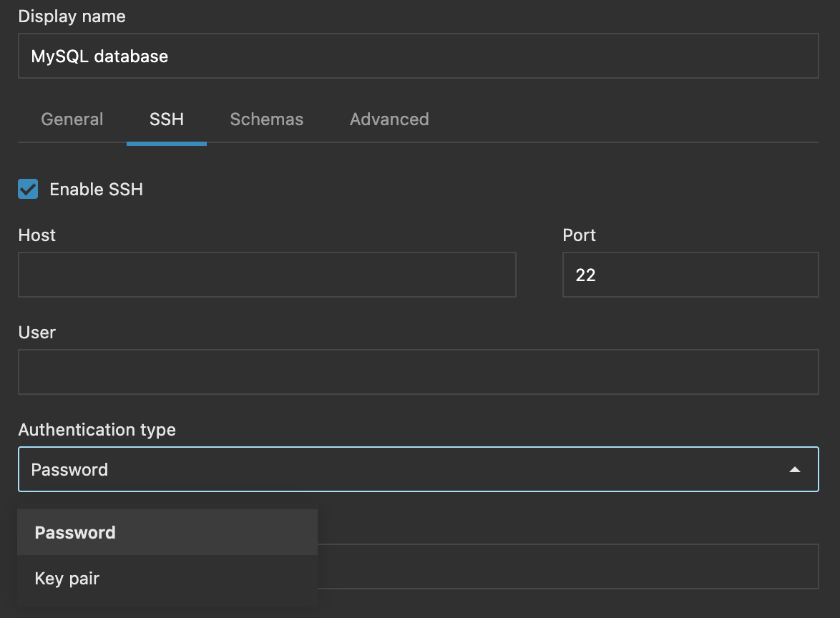The image size is (840, 618).
Task: Click the Authentication type combo box
Action: (x=401, y=469)
